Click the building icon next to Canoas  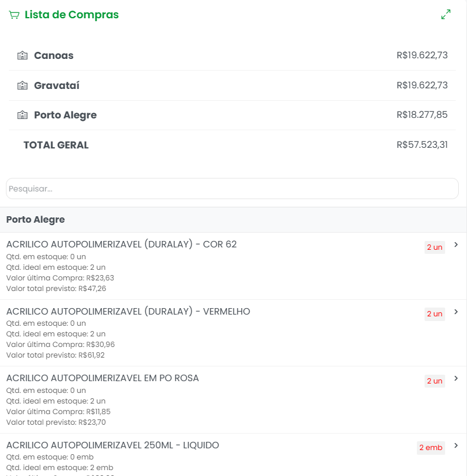[x=22, y=56]
